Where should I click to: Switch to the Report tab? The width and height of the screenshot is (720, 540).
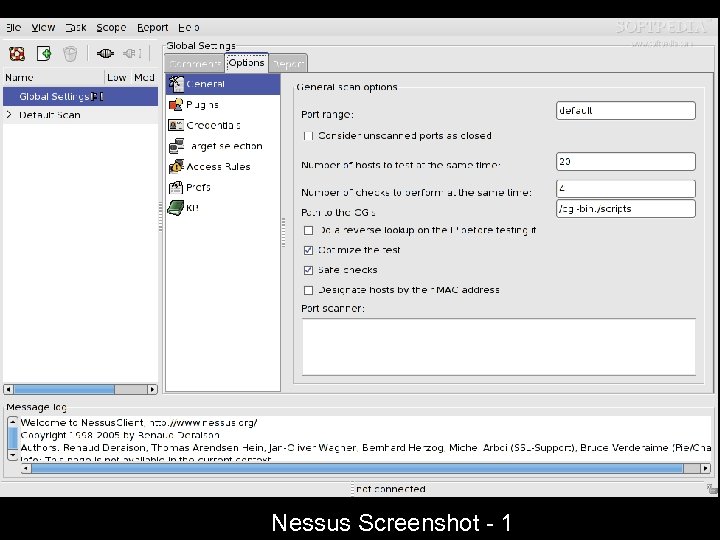288,64
